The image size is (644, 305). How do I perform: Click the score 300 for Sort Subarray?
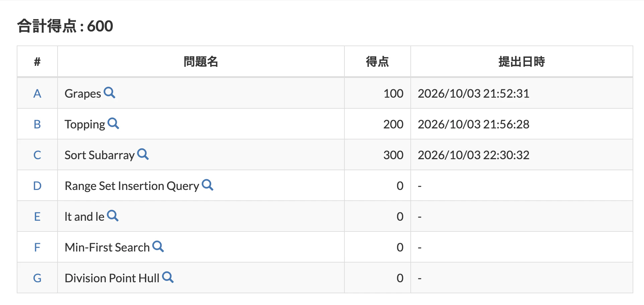tap(393, 155)
